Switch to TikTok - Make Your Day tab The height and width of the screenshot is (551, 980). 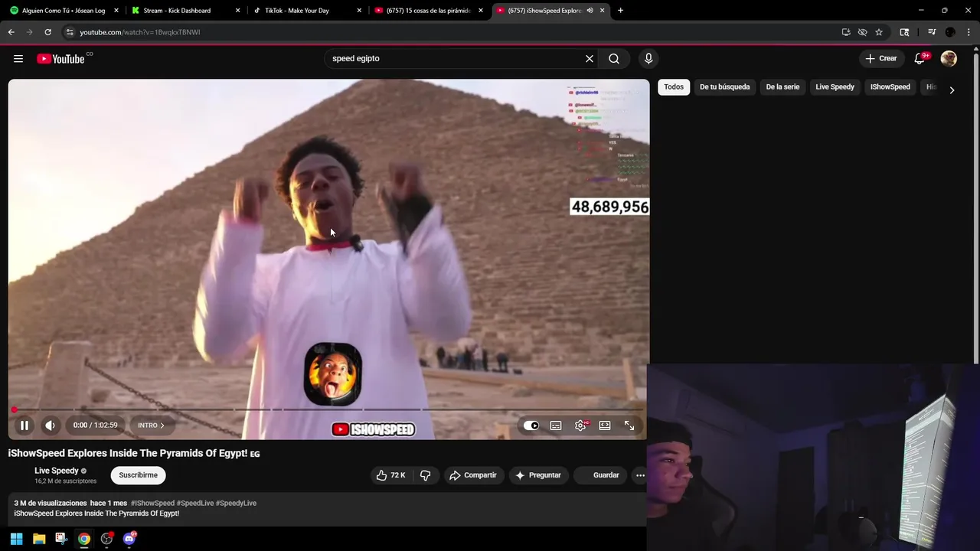tap(306, 11)
